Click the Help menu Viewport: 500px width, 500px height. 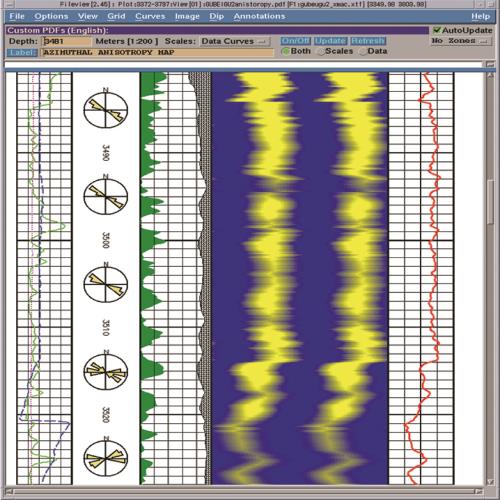click(x=480, y=16)
